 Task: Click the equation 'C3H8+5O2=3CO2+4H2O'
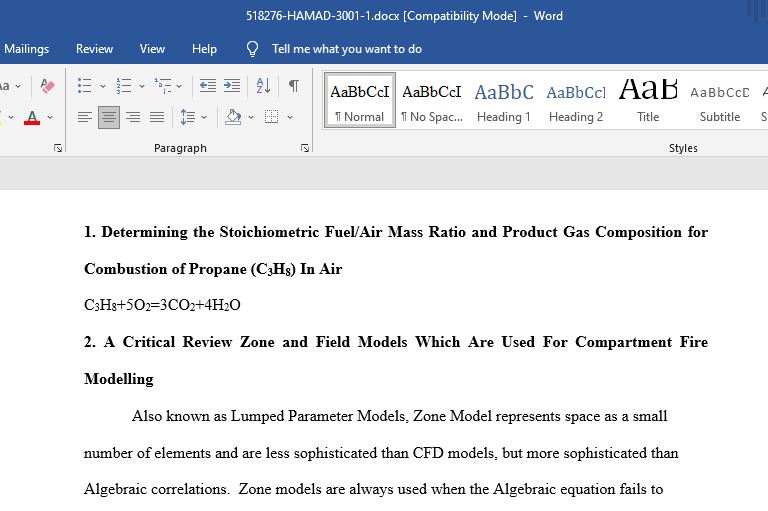click(162, 305)
